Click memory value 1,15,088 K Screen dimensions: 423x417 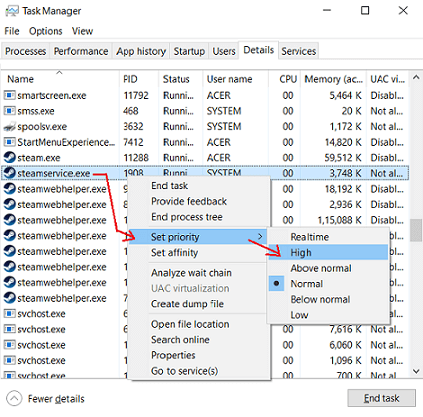coord(339,220)
